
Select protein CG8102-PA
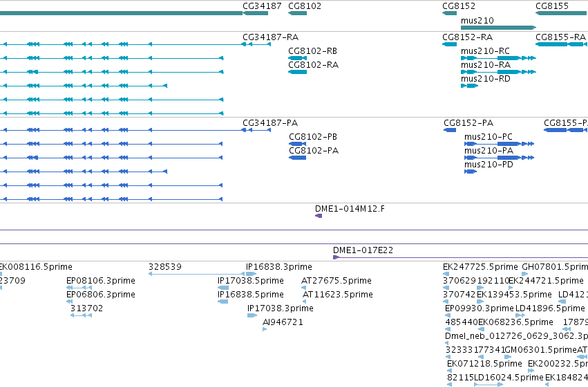(x=297, y=158)
